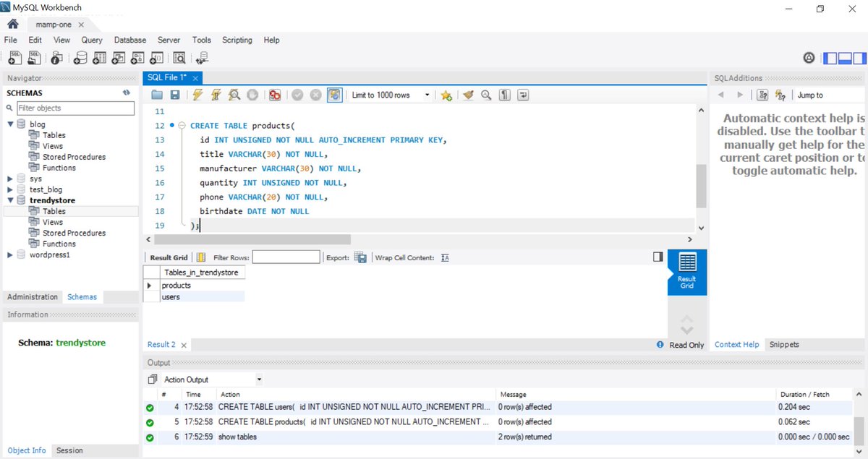Open the Limit to 1000 rows dropdown
868x459 pixels.
tap(391, 95)
